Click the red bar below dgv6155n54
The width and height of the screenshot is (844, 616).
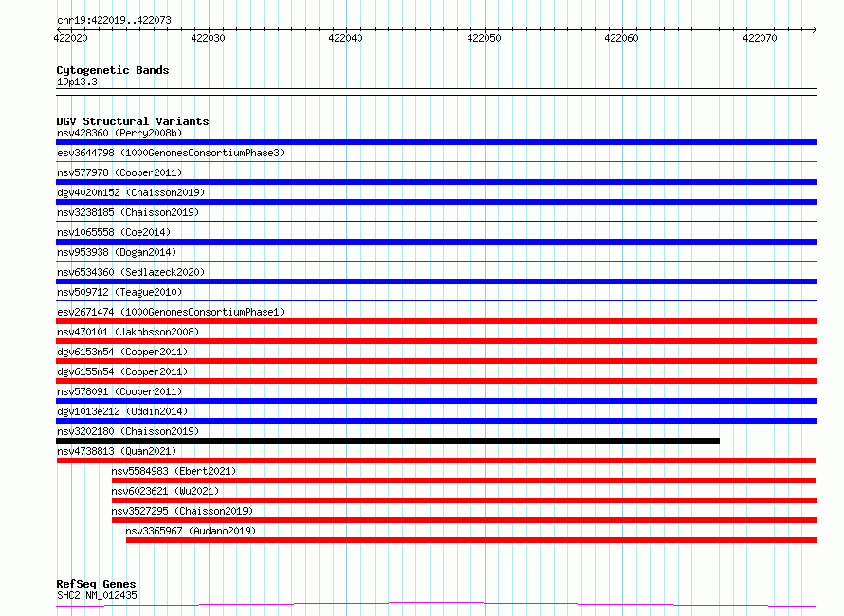(x=436, y=381)
